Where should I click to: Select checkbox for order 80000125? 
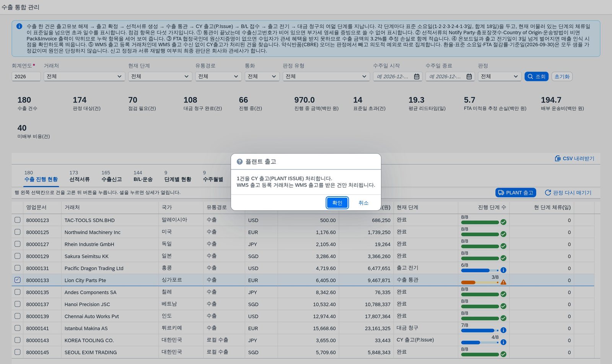(x=18, y=232)
